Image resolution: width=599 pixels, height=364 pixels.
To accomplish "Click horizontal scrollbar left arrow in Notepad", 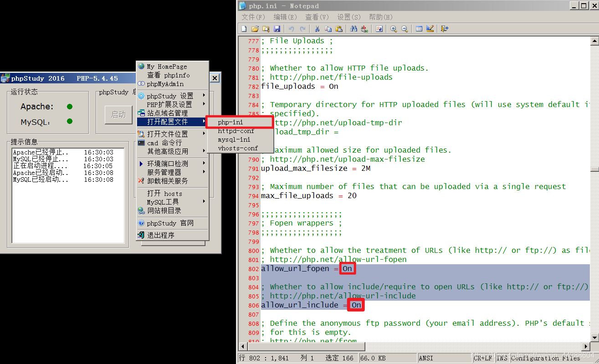I will (x=243, y=346).
